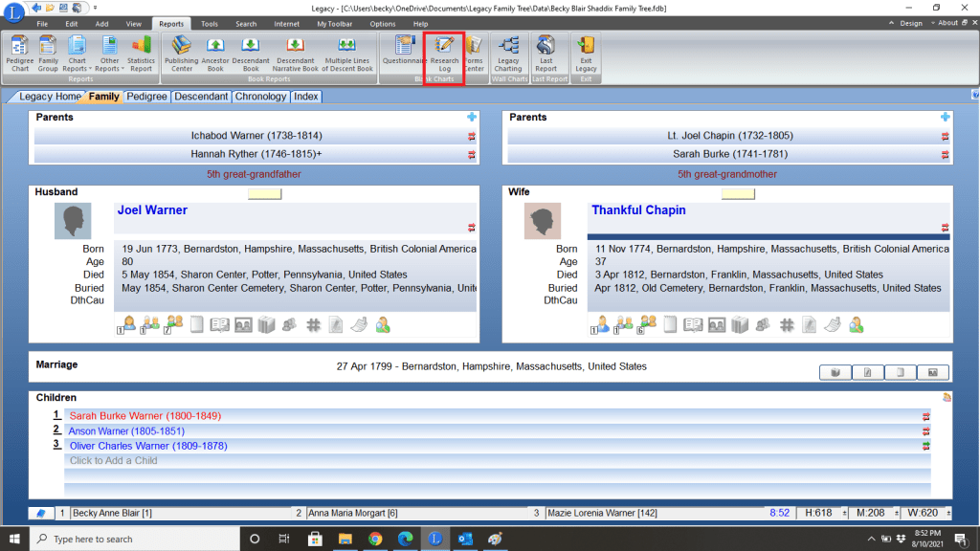
Task: Click husband's name Joel Warner
Action: click(x=152, y=210)
